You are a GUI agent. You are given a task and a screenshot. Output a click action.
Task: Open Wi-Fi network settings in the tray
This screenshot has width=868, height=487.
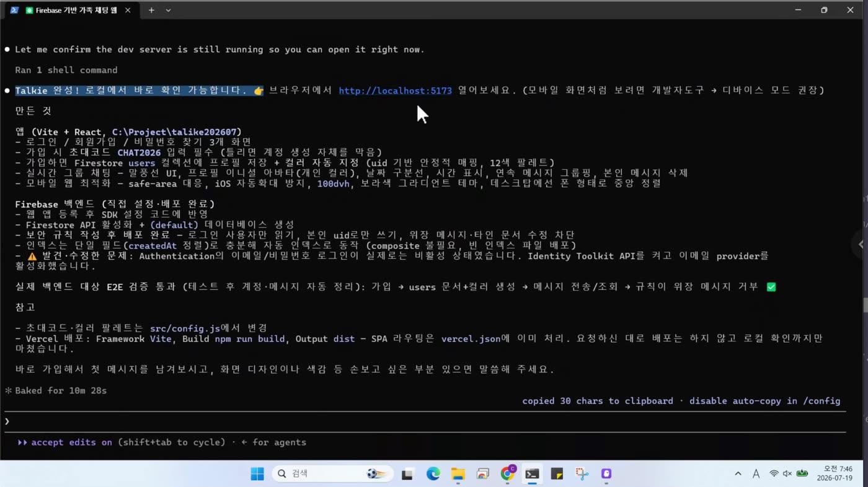tap(774, 473)
